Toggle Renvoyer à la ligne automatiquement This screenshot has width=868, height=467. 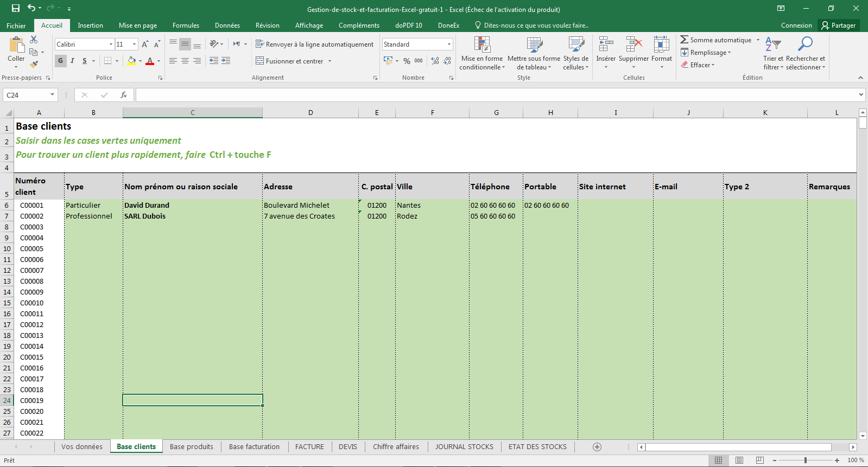(x=315, y=44)
